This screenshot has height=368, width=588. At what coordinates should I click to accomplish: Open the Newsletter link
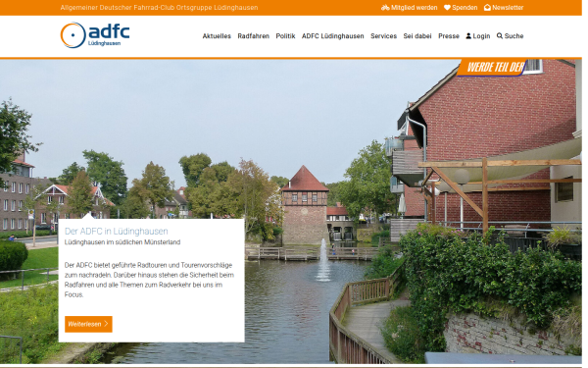pos(504,8)
